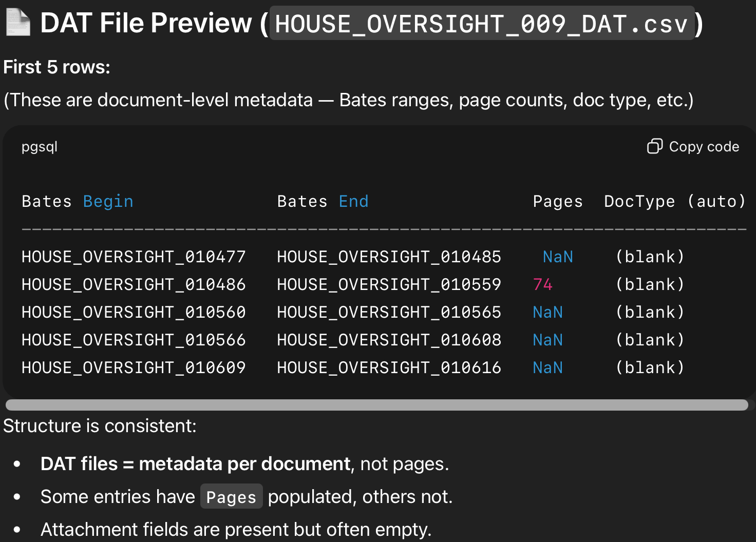Image resolution: width=756 pixels, height=542 pixels.
Task: Click Bates Begin value HOUSE_OVERSIGHT_010609
Action: coord(134,367)
